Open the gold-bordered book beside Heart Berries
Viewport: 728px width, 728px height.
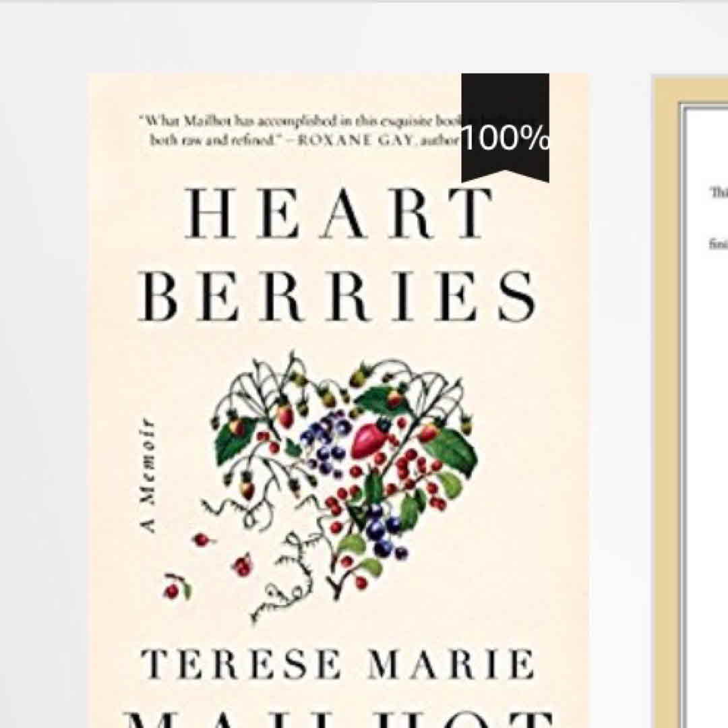click(691, 403)
